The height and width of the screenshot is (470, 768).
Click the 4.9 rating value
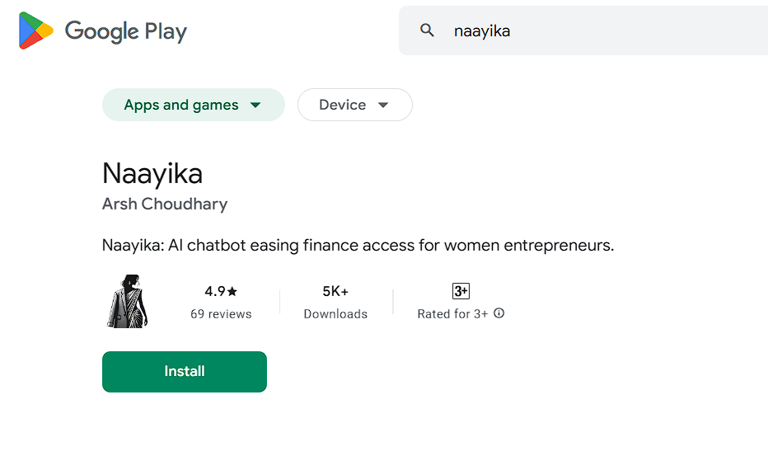[x=215, y=291]
